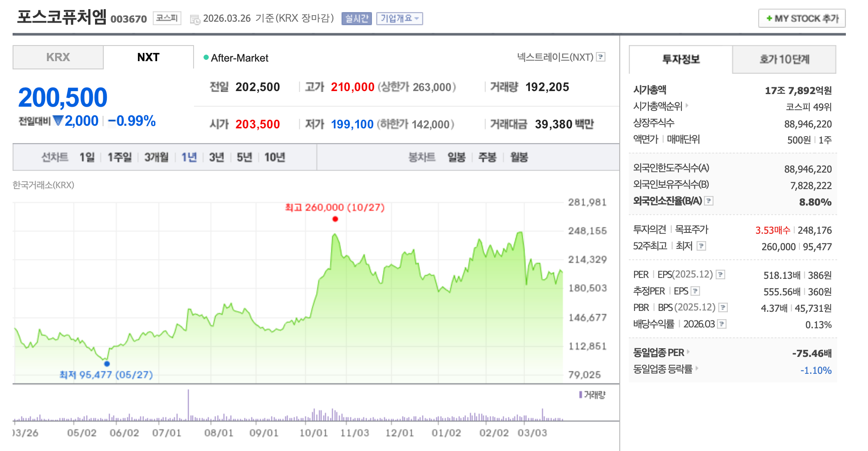This screenshot has height=451, width=868.
Task: Open the help icon beside 추정PER EPS
Action: point(695,291)
